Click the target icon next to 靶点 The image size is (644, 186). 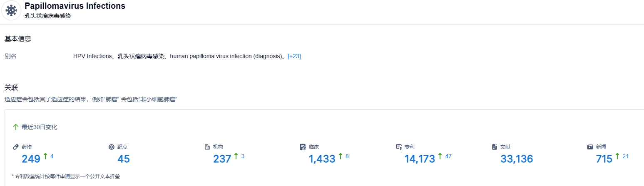(x=111, y=147)
